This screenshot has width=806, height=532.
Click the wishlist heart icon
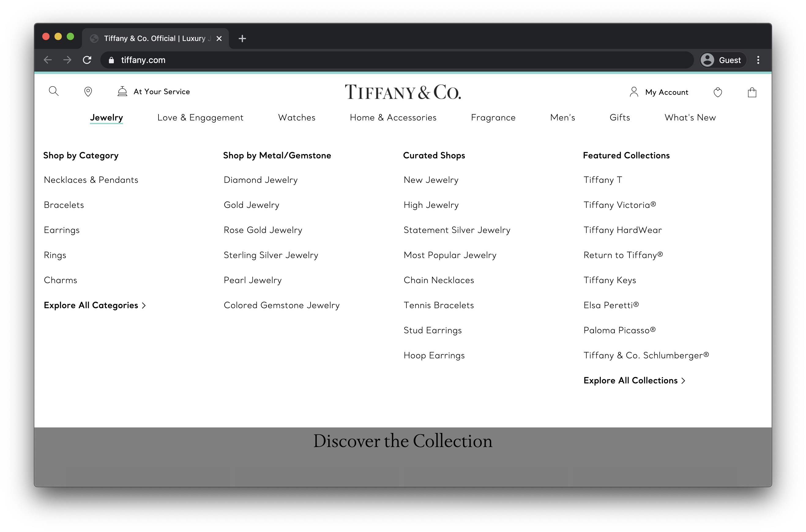point(718,92)
